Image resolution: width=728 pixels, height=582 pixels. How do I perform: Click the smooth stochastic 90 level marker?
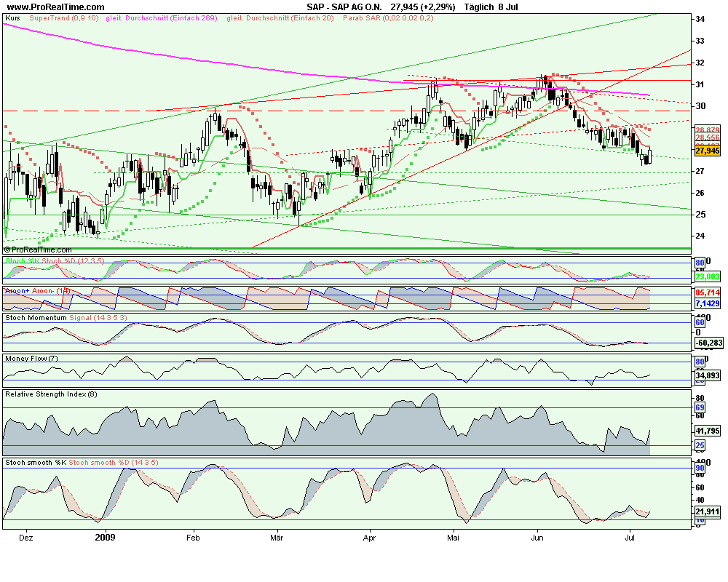(700, 468)
